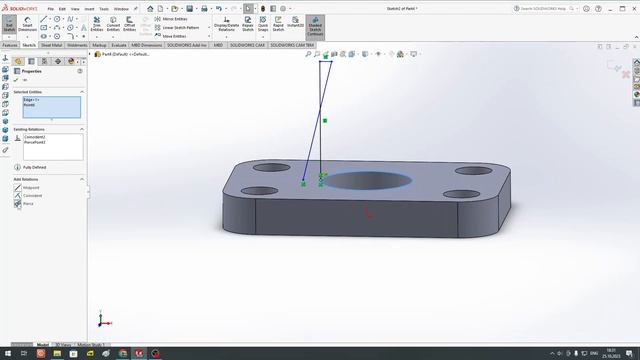This screenshot has height=360, width=640.
Task: Click the Exit Sketch button
Action: [x=9, y=24]
